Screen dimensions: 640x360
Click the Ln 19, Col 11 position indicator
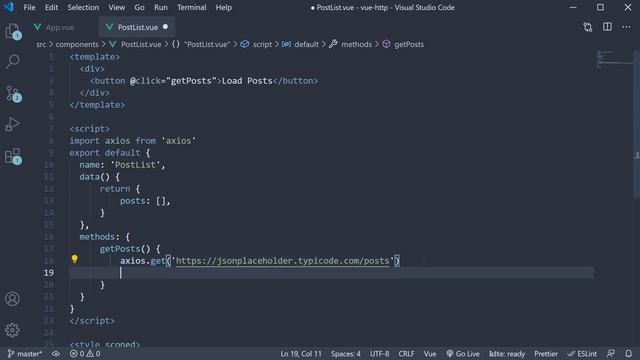point(301,354)
